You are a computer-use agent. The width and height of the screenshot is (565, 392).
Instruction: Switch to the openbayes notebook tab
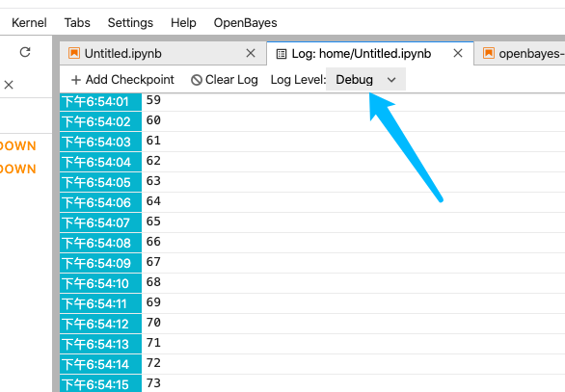click(x=520, y=53)
